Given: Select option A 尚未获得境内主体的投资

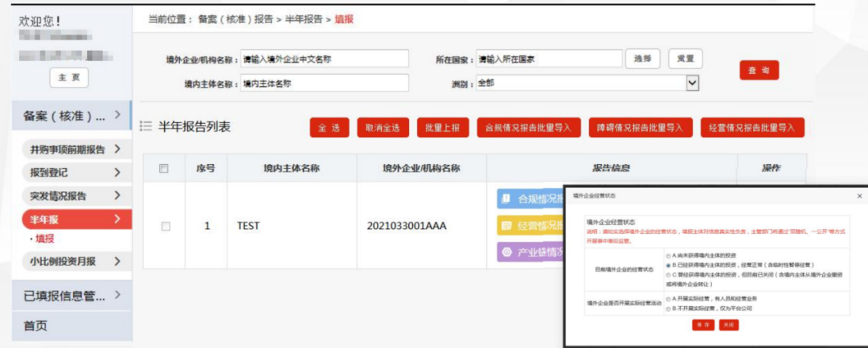Looking at the screenshot, I should 669,256.
